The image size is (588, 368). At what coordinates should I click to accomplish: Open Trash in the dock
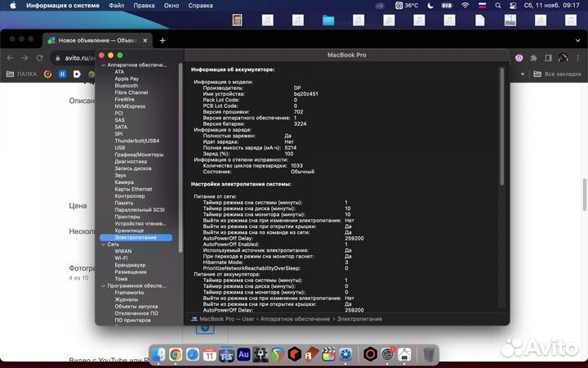[x=428, y=354]
